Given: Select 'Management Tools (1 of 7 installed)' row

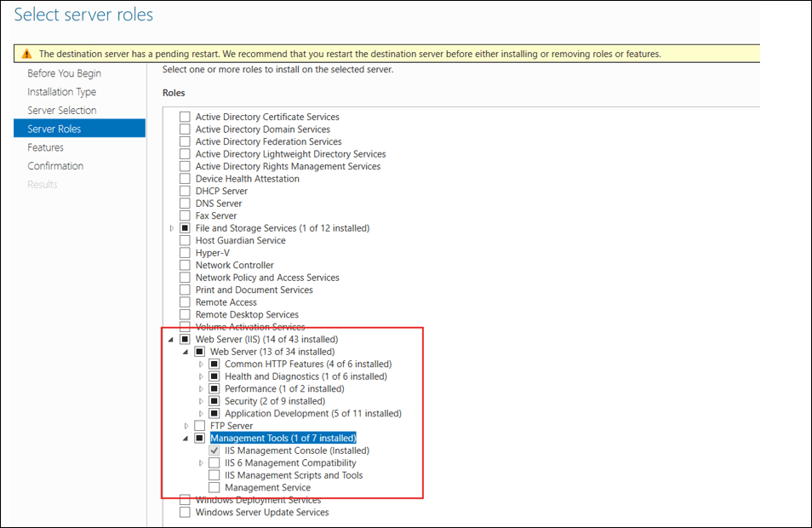Looking at the screenshot, I should [283, 439].
